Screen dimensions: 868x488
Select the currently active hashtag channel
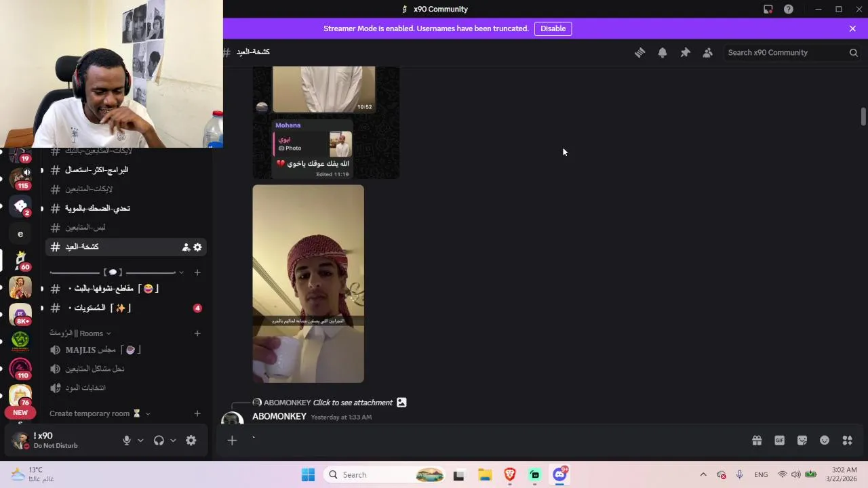tap(125, 247)
